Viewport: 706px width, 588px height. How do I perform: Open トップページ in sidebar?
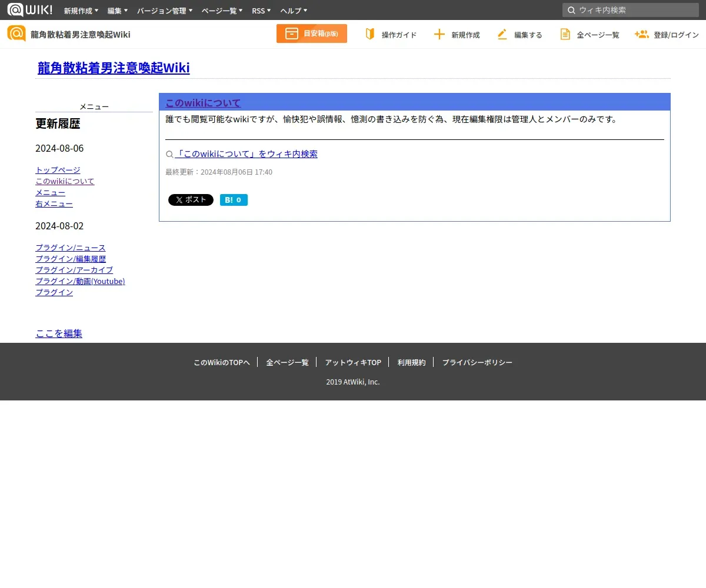(58, 170)
